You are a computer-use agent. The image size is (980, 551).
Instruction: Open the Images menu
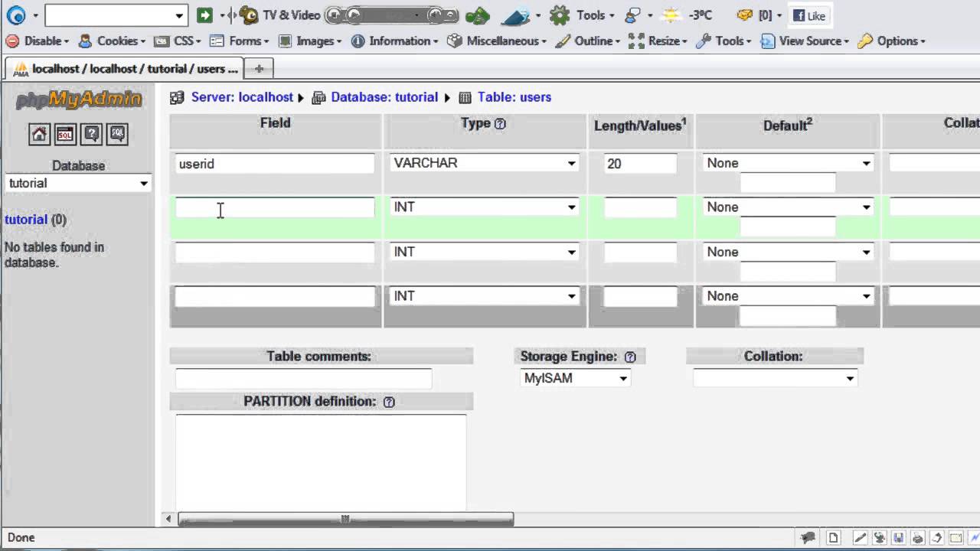311,41
